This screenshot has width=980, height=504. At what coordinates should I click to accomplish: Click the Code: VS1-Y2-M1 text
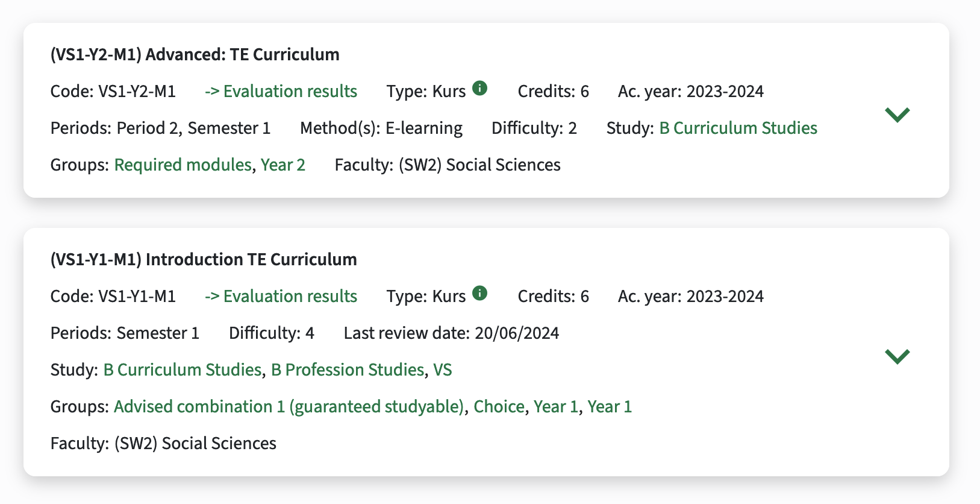click(113, 91)
